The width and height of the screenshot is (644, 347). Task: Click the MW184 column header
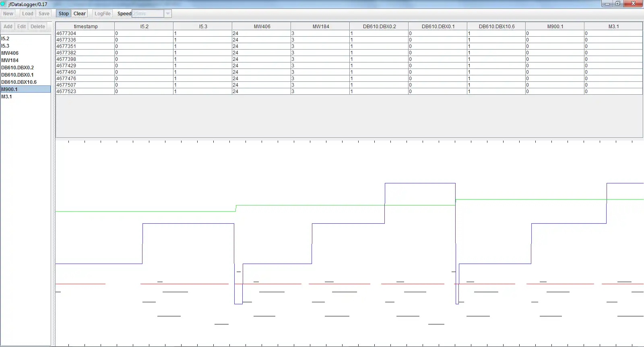(320, 26)
